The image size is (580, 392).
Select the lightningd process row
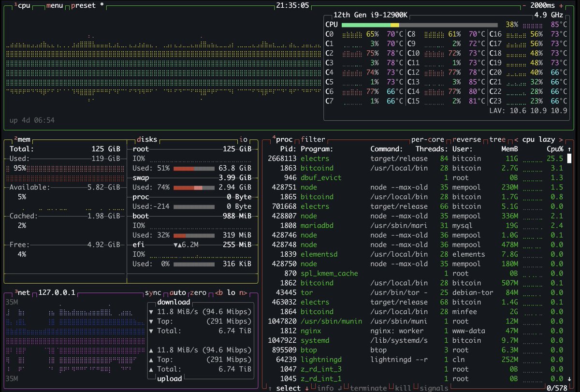click(414, 360)
